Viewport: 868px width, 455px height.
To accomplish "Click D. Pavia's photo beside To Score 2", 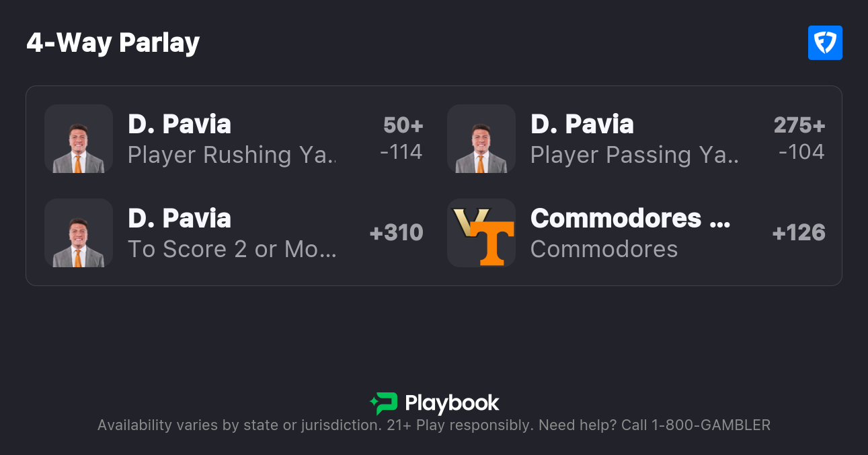I will pyautogui.click(x=79, y=233).
